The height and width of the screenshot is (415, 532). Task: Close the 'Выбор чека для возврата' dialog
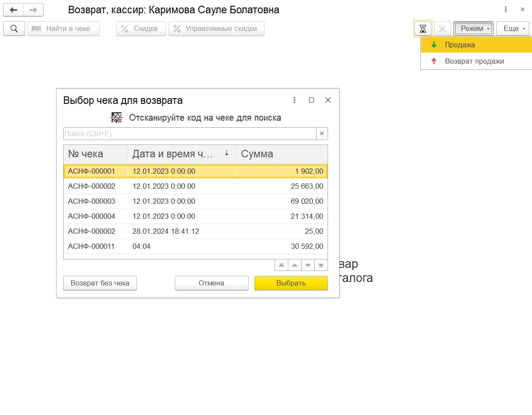pos(328,100)
